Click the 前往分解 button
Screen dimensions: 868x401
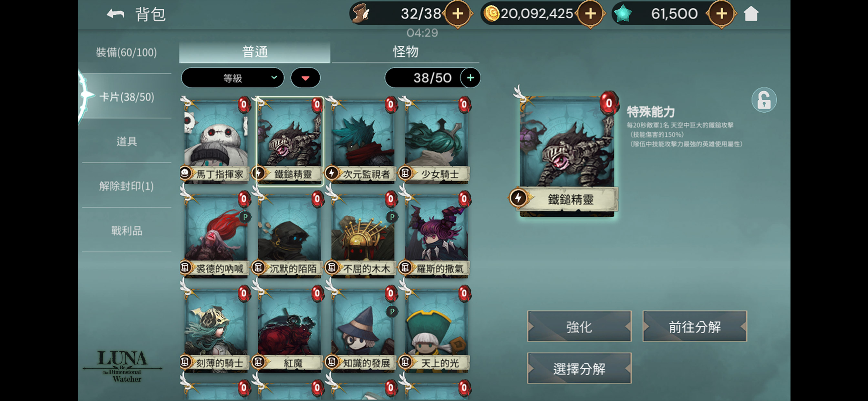point(695,326)
